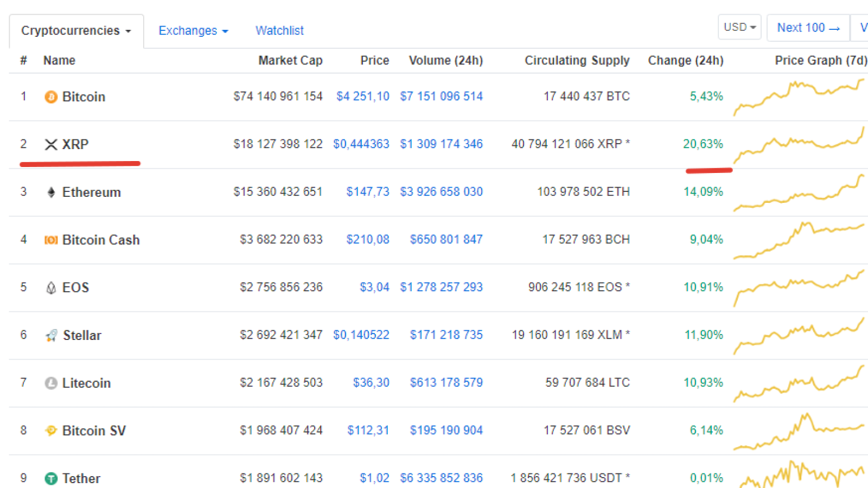
Task: Click Bitcoin supply 17 440 437 BTC
Action: click(x=587, y=97)
